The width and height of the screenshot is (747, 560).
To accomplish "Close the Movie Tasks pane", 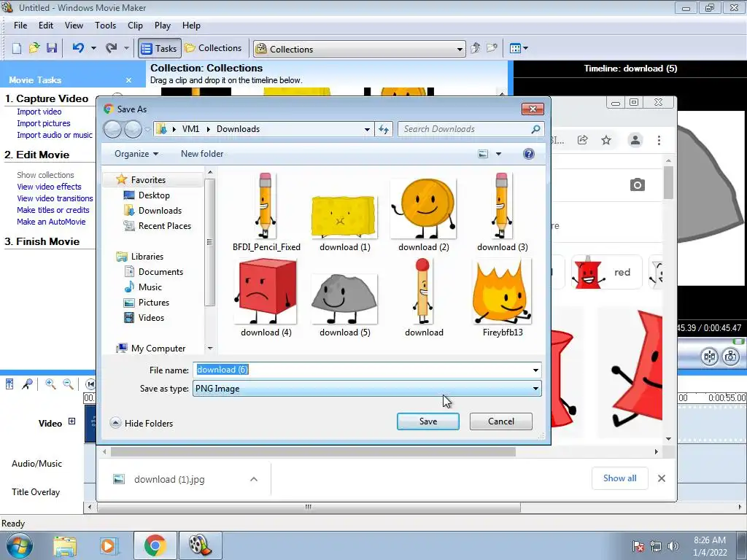I will tap(128, 80).
